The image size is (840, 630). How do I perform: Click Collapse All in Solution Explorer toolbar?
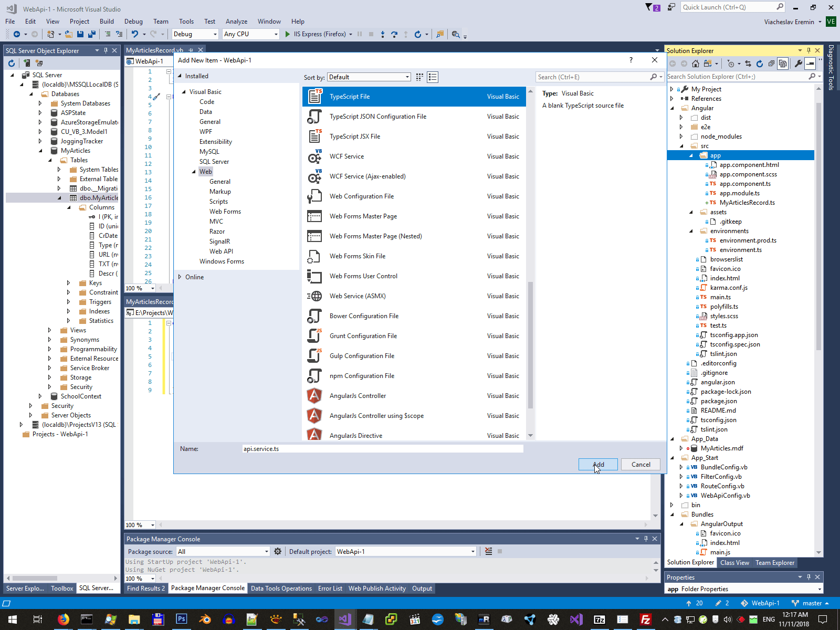pos(771,64)
